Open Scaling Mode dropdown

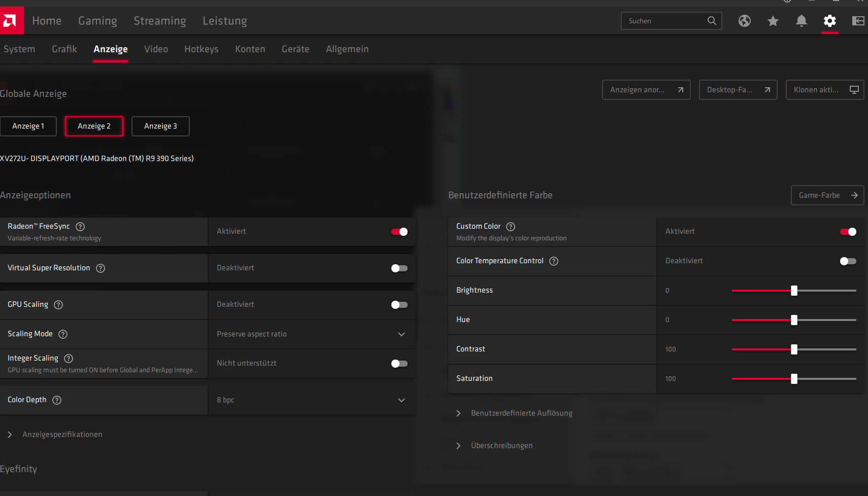[312, 334]
